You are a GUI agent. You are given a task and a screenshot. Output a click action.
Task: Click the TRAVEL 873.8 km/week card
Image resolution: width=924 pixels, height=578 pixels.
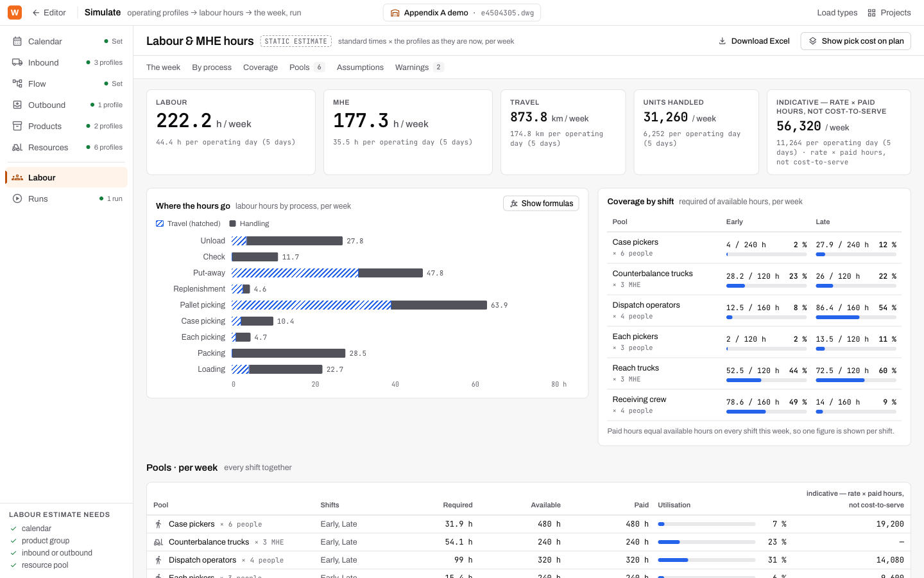coord(563,132)
